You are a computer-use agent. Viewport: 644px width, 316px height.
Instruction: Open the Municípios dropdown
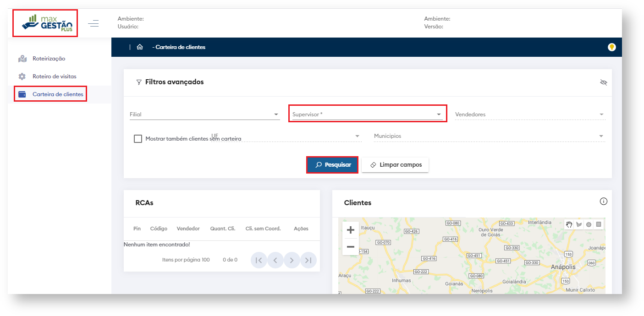(489, 136)
